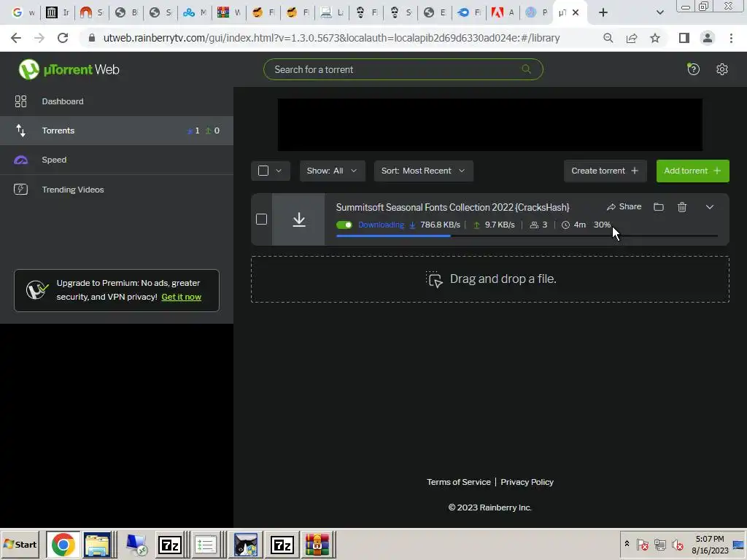Reload the page with browser refresh icon
Viewport: 747px width, 560px height.
[63, 38]
